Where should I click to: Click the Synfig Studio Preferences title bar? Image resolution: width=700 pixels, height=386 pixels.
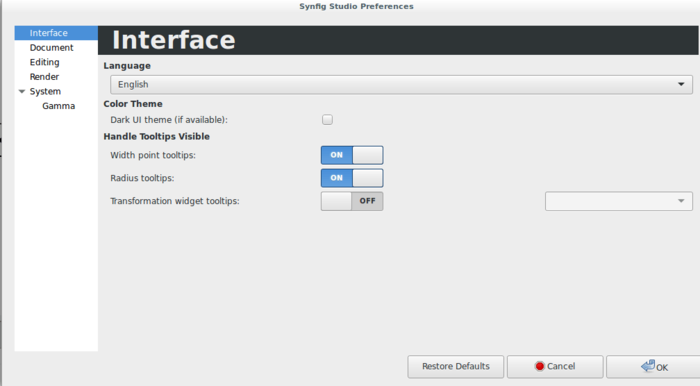pyautogui.click(x=356, y=6)
